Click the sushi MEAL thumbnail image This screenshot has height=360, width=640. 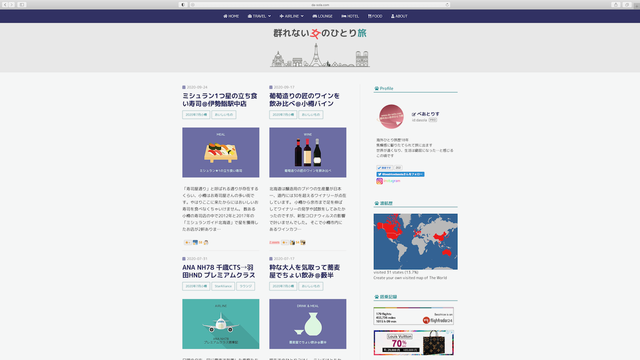point(220,152)
